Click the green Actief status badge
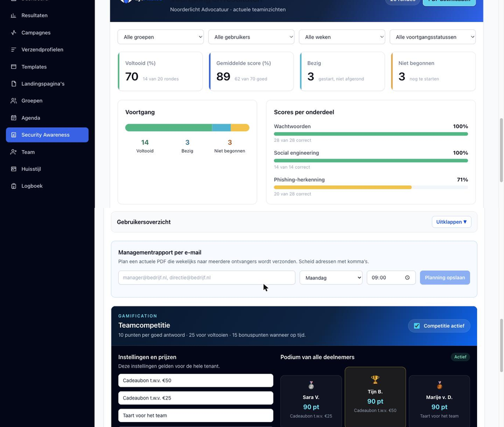The height and width of the screenshot is (427, 504). pyautogui.click(x=460, y=357)
